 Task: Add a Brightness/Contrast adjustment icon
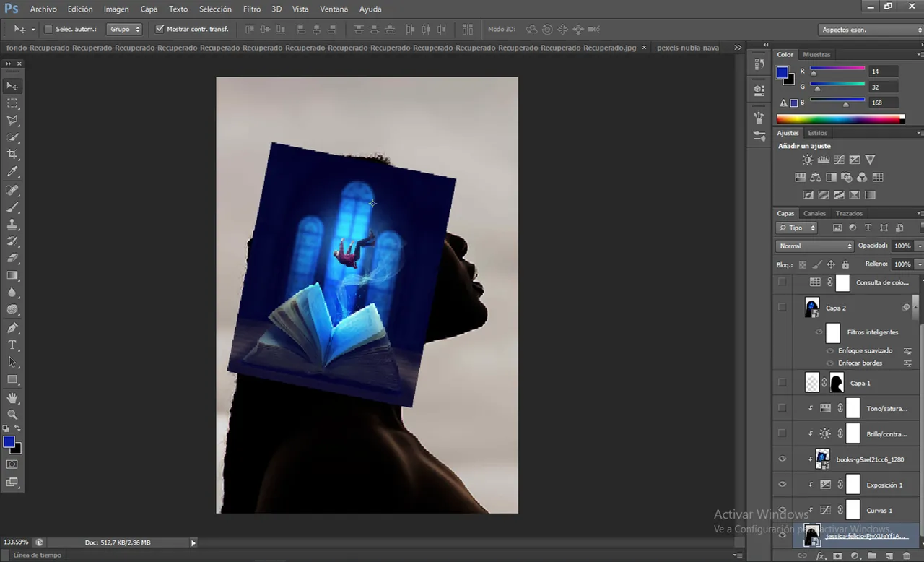pos(807,160)
